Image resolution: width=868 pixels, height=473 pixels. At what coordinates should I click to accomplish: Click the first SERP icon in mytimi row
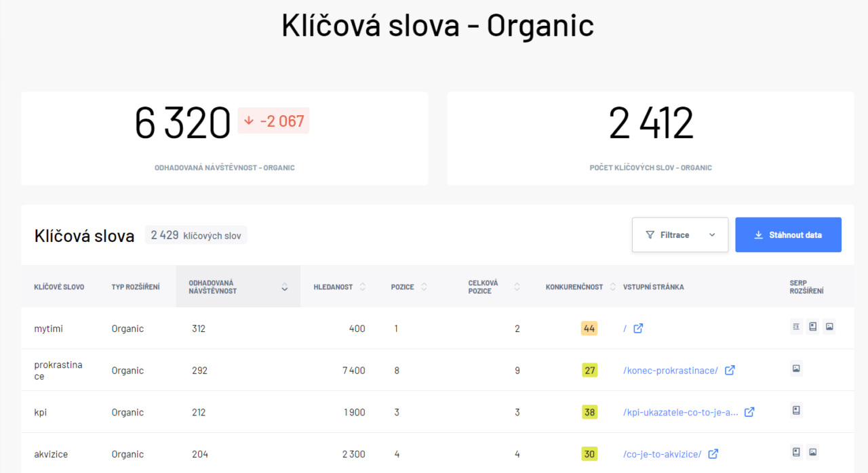tap(796, 327)
